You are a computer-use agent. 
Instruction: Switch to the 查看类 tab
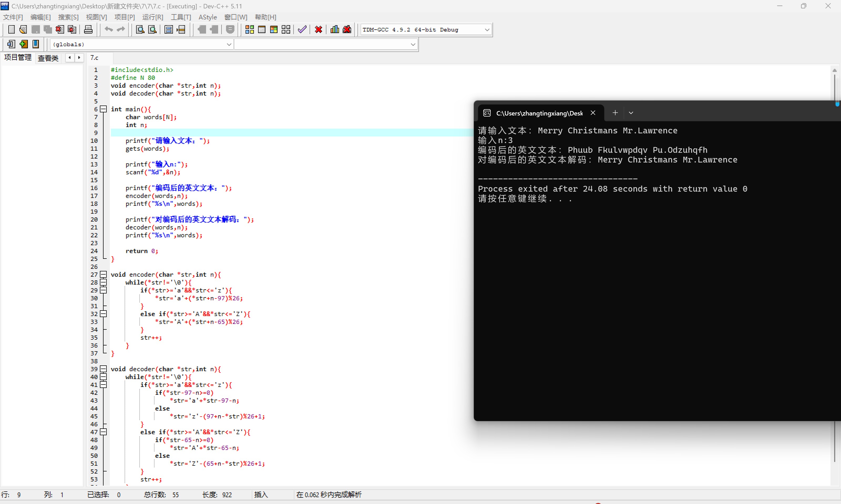click(x=48, y=58)
